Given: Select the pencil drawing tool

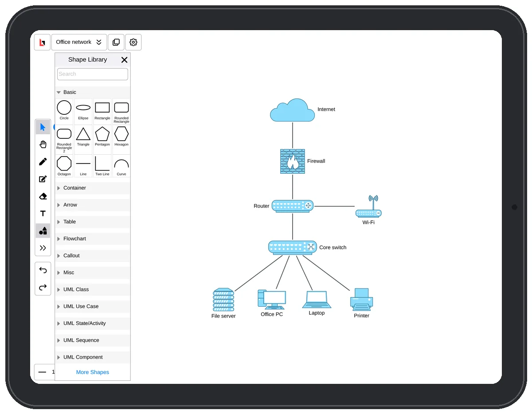Looking at the screenshot, I should 43,162.
